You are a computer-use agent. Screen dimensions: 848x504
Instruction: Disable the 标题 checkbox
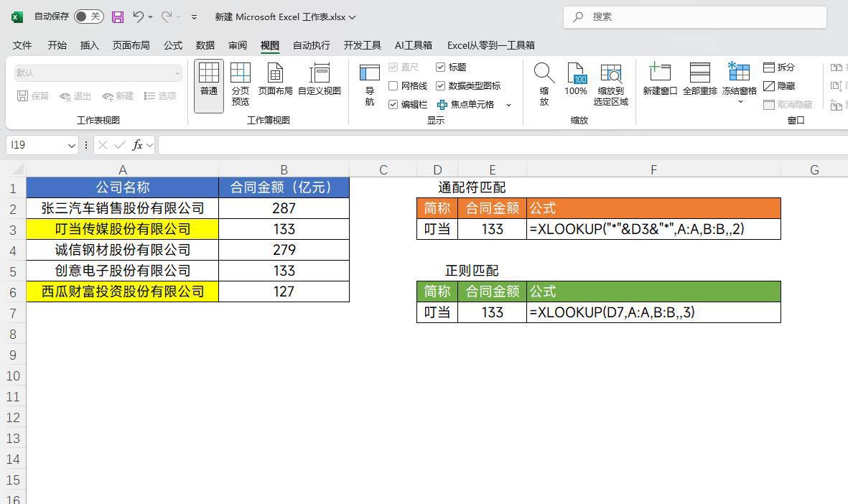(x=441, y=67)
